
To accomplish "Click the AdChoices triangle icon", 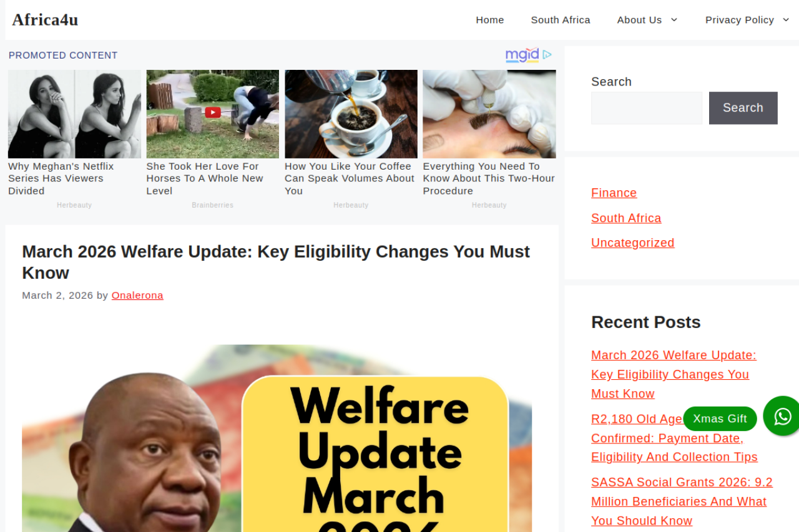I will (x=547, y=55).
